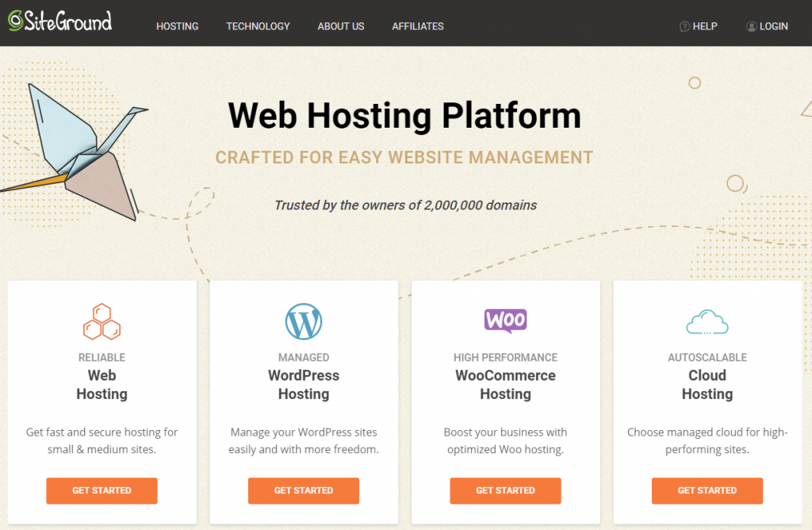Click the WordPress logo icon
Screen dimensions: 812x530
pos(304,322)
